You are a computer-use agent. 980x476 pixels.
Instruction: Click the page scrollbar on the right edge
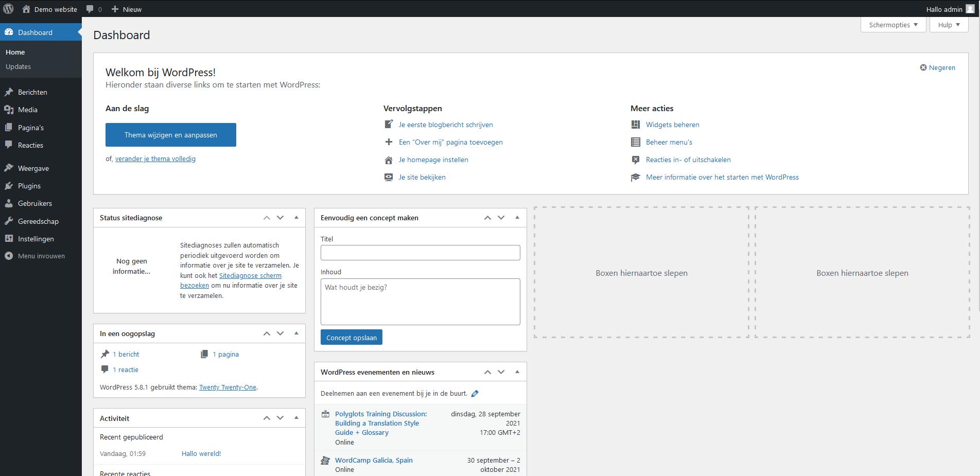pyautogui.click(x=978, y=165)
